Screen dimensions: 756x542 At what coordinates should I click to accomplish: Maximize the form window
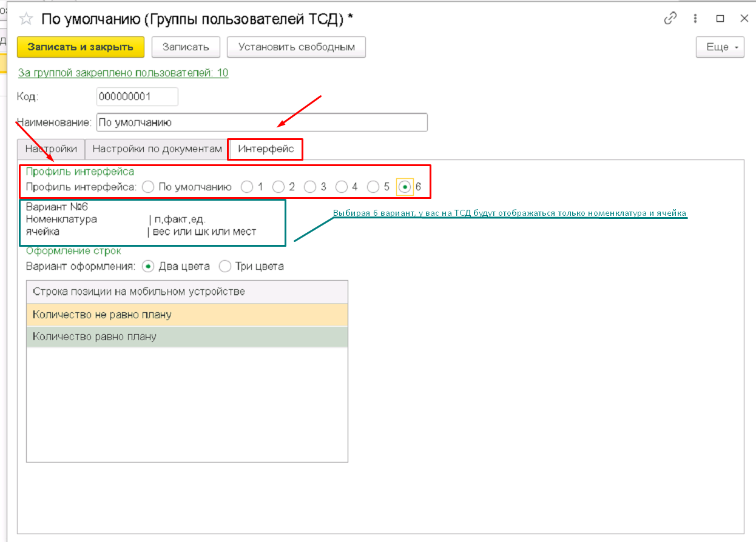click(720, 19)
